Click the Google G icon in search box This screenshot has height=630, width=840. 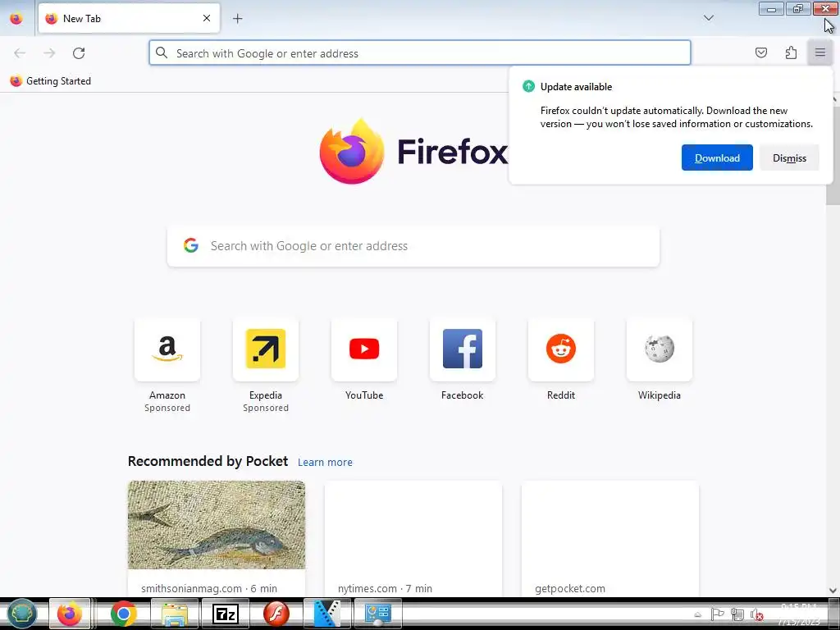191,245
